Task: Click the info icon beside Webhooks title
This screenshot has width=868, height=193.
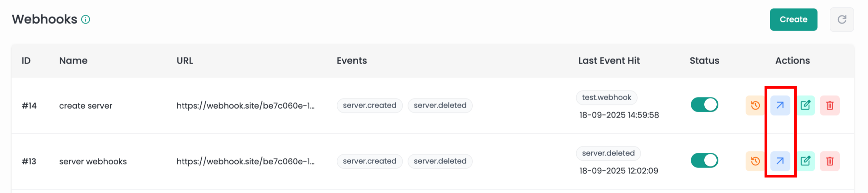Action: [85, 20]
